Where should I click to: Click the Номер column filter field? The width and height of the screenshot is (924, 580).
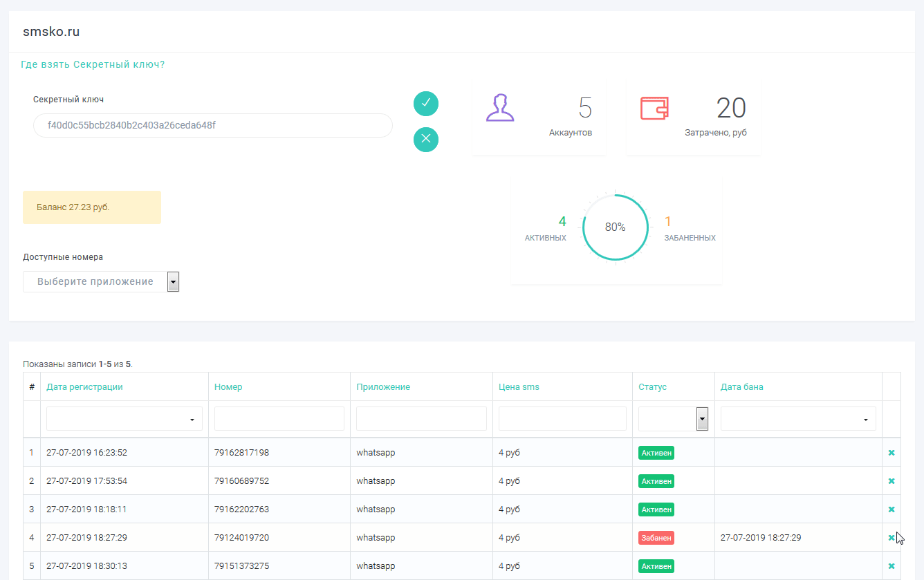[279, 419]
